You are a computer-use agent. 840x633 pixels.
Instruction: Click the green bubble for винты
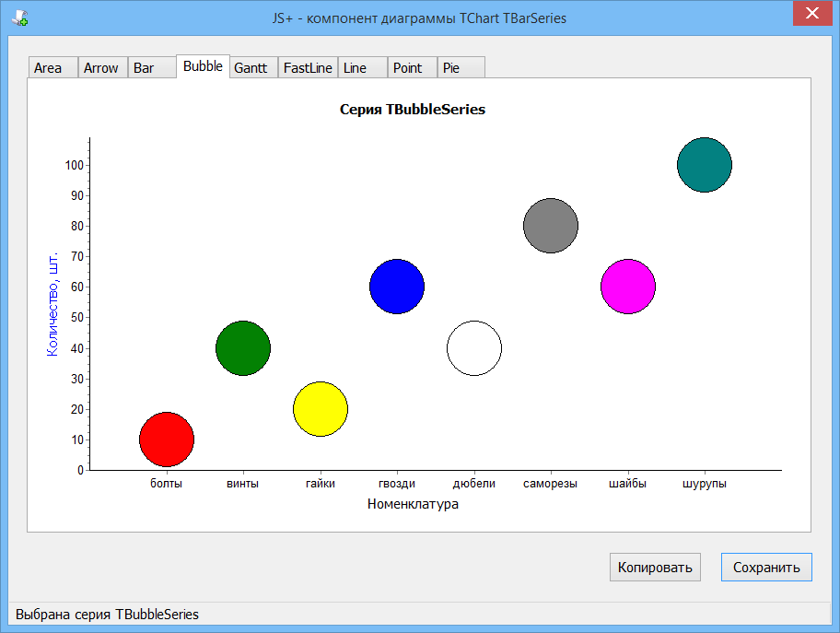coord(243,348)
